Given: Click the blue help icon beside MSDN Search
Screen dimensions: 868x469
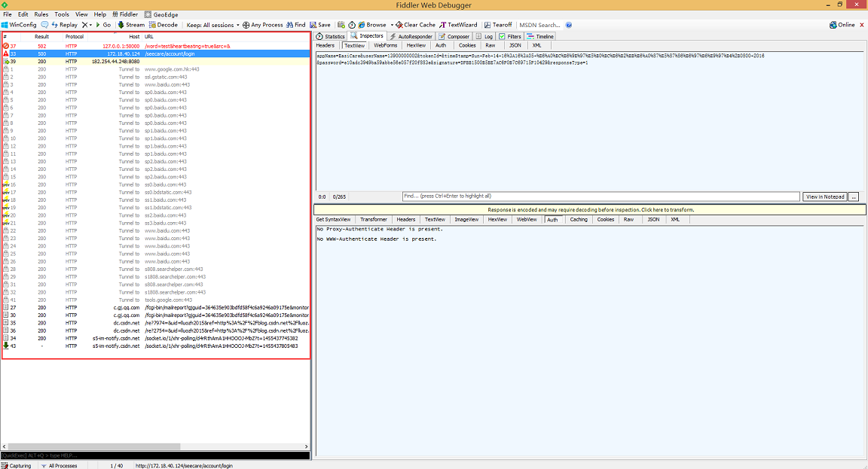Looking at the screenshot, I should (569, 25).
